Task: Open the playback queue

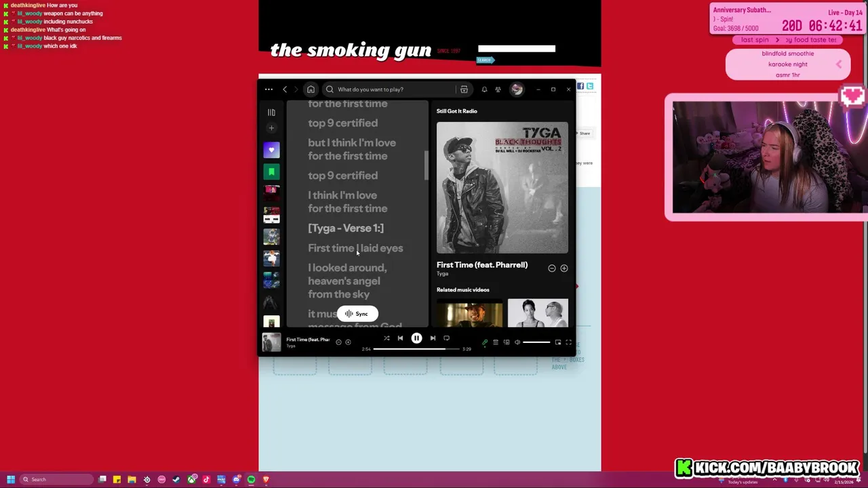Action: pyautogui.click(x=496, y=342)
